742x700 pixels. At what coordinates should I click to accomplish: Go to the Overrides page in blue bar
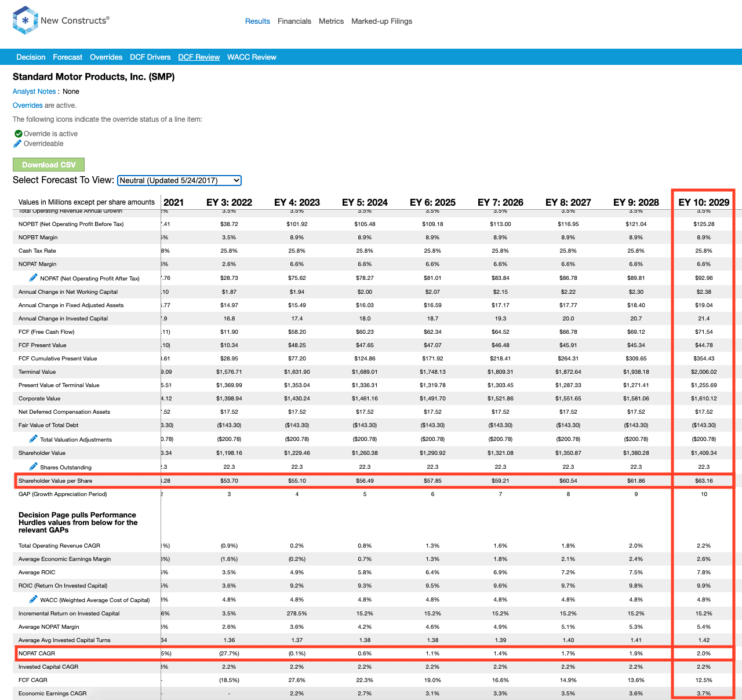106,57
